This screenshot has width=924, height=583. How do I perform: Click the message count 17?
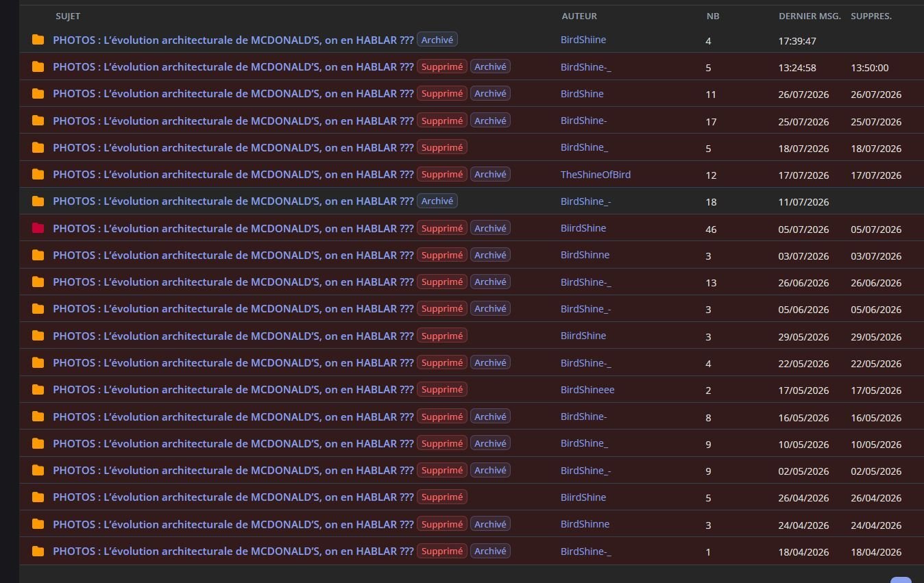point(711,122)
